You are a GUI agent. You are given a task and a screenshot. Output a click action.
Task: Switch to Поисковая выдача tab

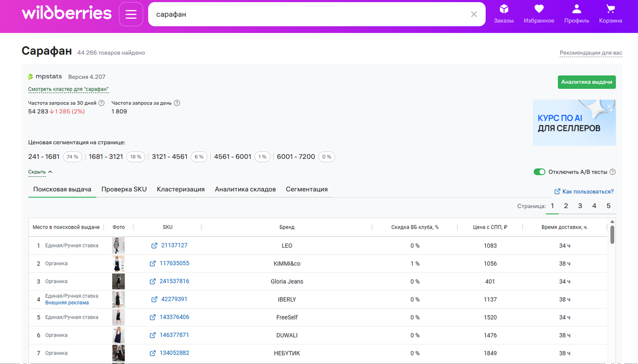pyautogui.click(x=62, y=189)
